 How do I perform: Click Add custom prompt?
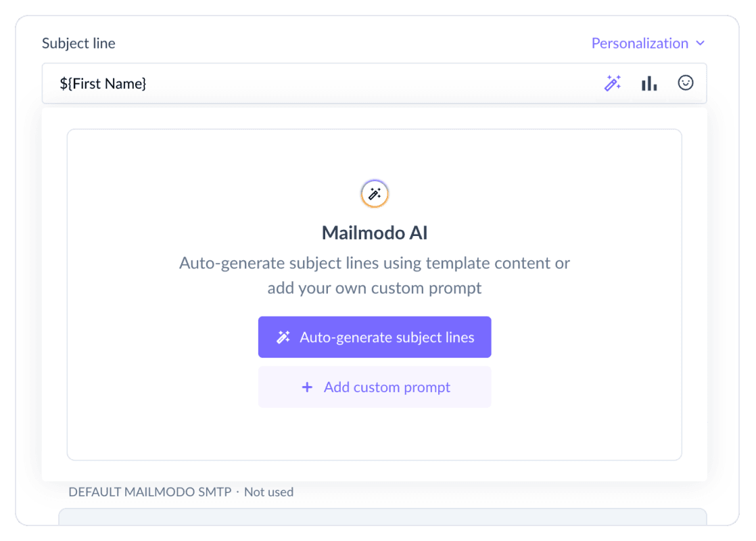(x=375, y=387)
